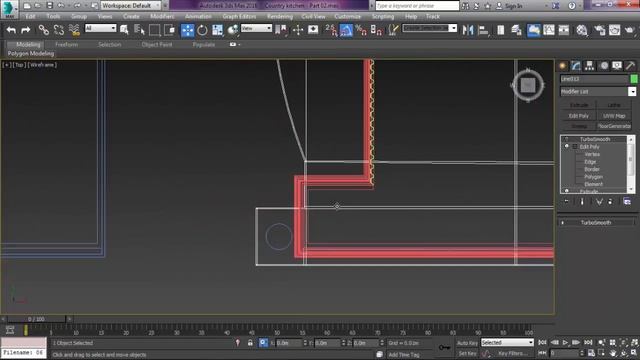Screen dimensions: 640x360
Task: Open the Layer Explorer icon
Action: point(516,30)
